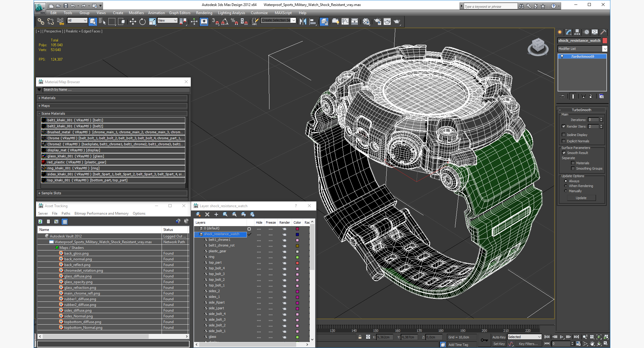This screenshot has width=644, height=348.
Task: Open the Graph Editors menu
Action: [x=180, y=13]
